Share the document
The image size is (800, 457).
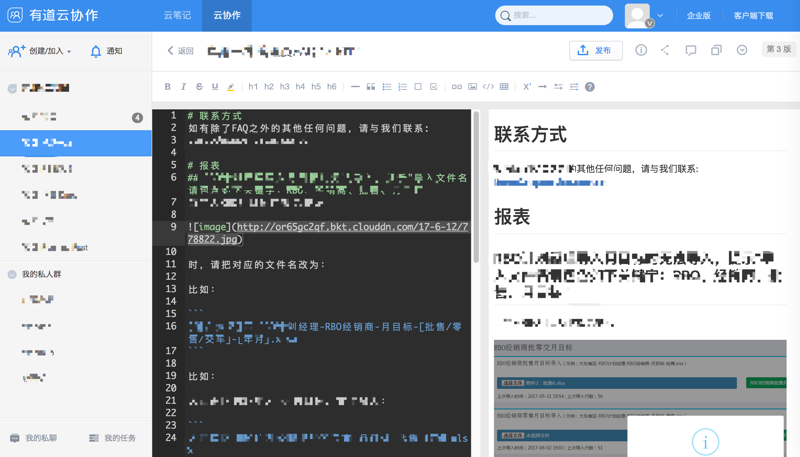[x=665, y=50]
